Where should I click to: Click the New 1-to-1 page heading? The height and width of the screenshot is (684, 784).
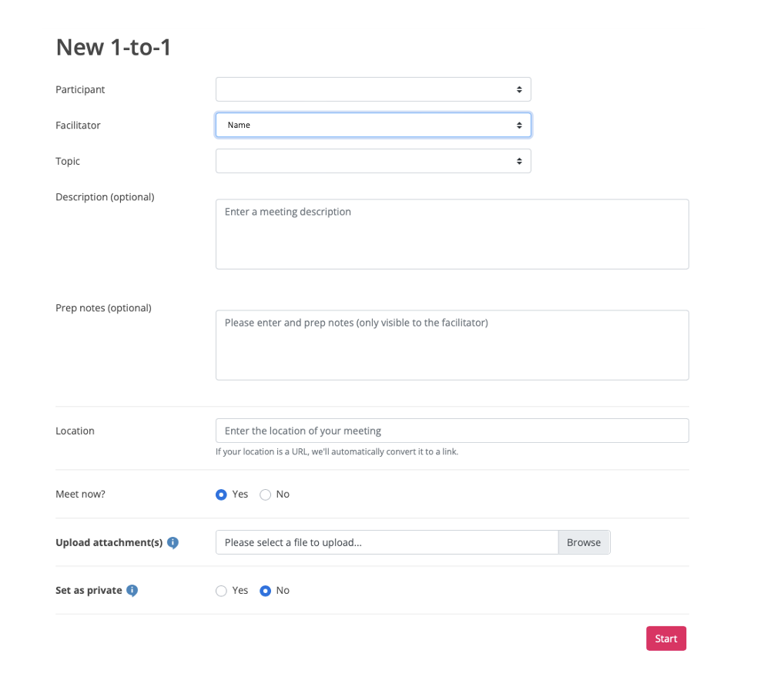(113, 48)
